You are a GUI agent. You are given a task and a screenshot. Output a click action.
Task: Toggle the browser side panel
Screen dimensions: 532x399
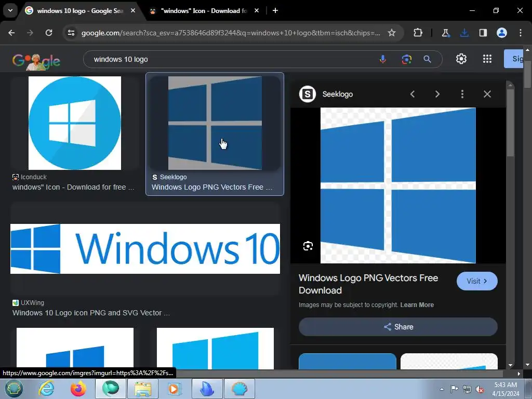tap(483, 33)
